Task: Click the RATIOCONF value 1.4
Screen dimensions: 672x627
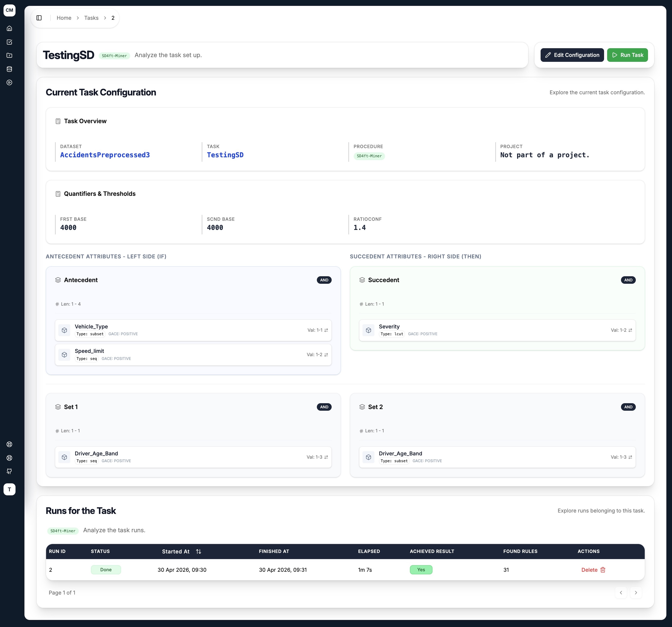Action: point(359,228)
